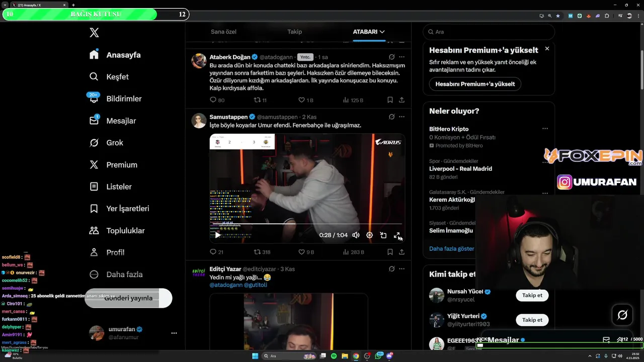Image resolution: width=644 pixels, height=362 pixels.
Task: Click the X logo in sidebar
Action: [94, 33]
